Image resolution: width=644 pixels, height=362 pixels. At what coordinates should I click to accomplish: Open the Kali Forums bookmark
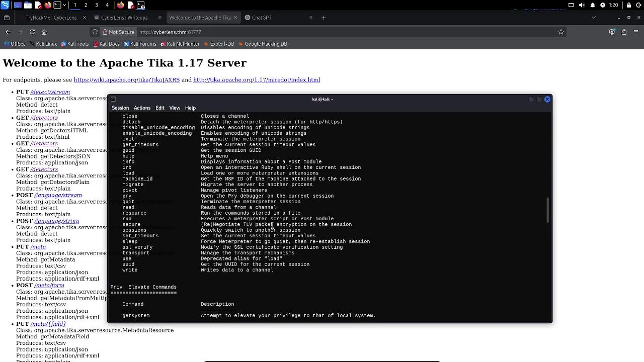pos(139,44)
